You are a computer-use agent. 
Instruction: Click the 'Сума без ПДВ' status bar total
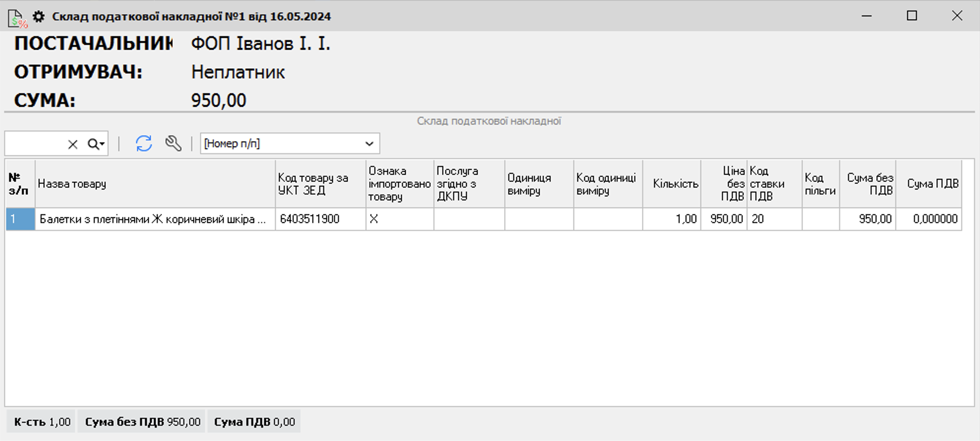pos(142,422)
